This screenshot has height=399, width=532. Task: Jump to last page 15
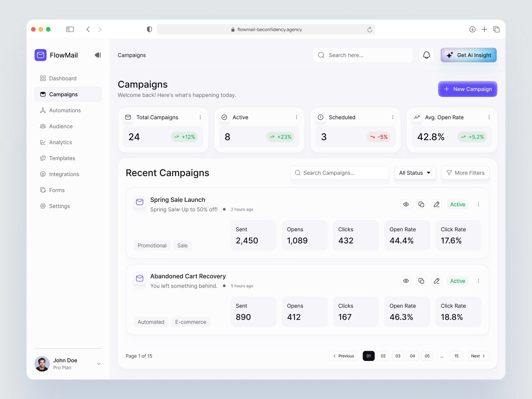tap(457, 356)
